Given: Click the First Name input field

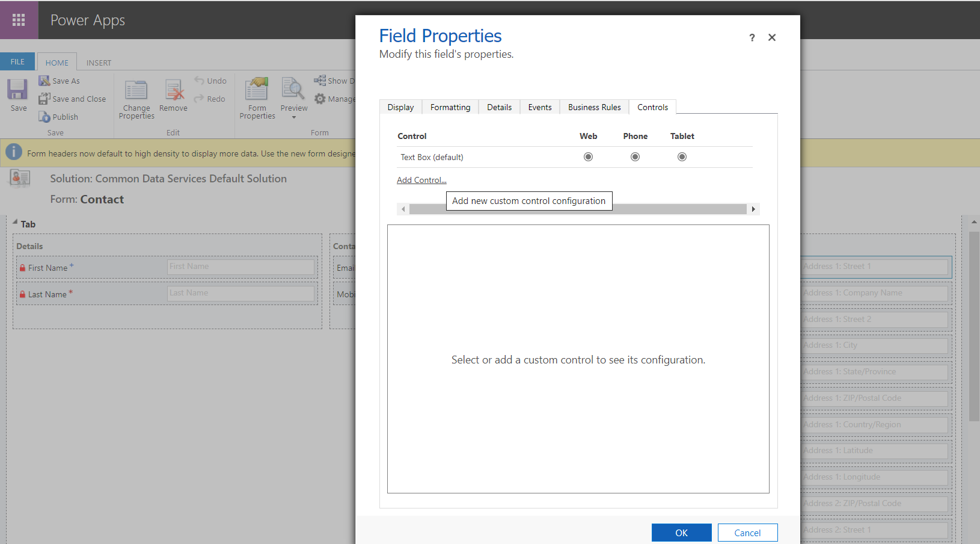Looking at the screenshot, I should (240, 267).
